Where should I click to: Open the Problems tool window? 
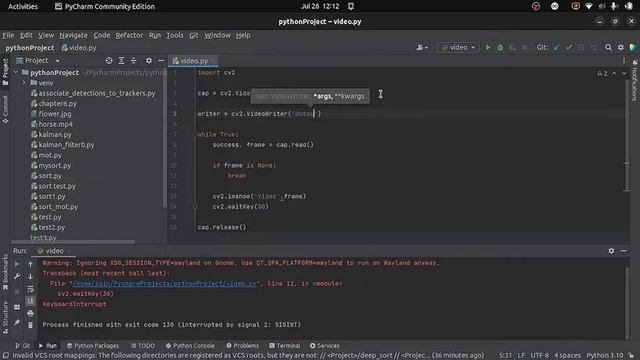(242, 345)
